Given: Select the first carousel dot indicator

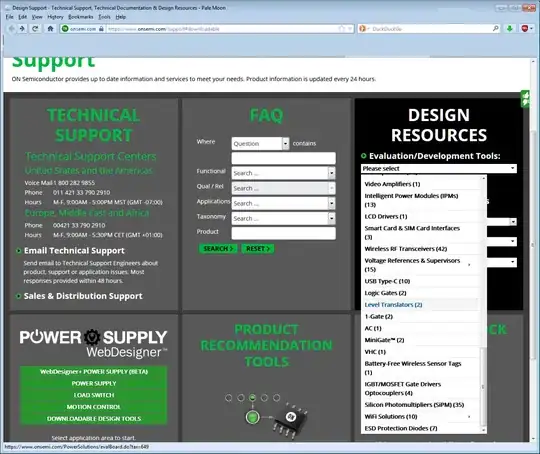Looking at the screenshot, I should point(228,398).
